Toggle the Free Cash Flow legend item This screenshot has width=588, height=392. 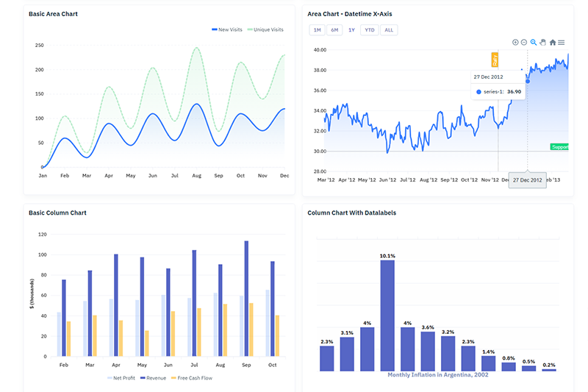191,378
